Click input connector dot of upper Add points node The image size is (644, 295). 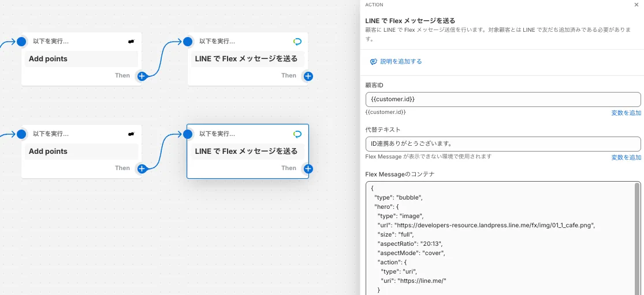(x=21, y=42)
